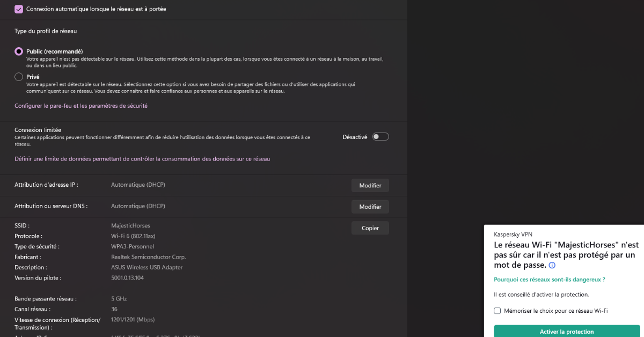Click the Kaspersky VPN notification title

(x=513, y=234)
